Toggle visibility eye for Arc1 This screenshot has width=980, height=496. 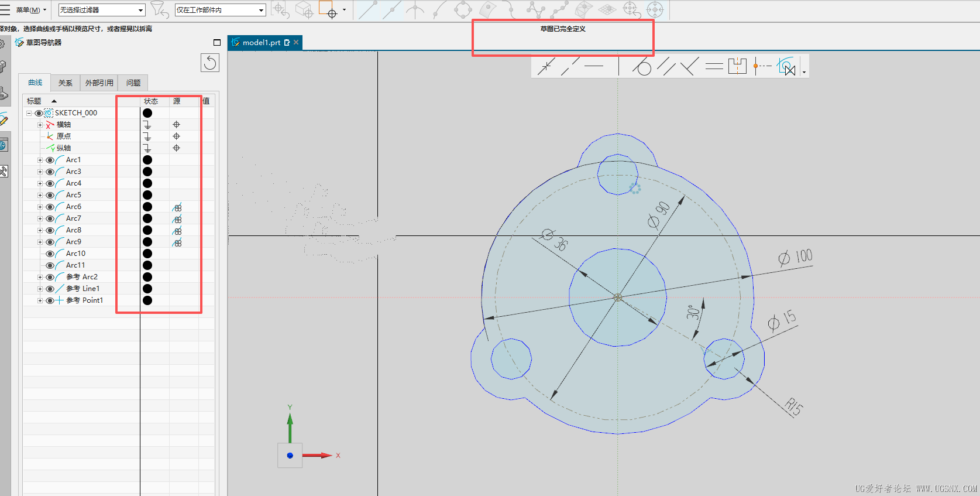point(50,160)
